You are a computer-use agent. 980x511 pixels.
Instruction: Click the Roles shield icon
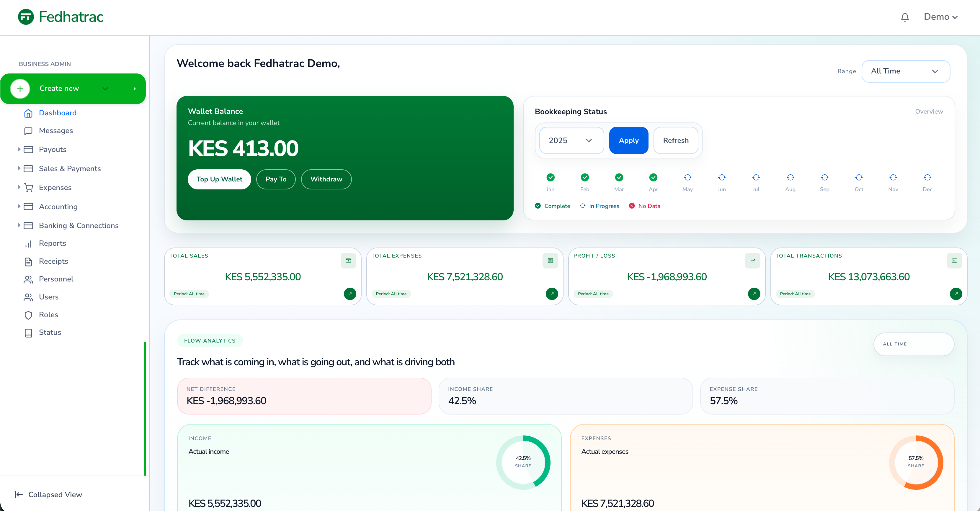pos(28,315)
